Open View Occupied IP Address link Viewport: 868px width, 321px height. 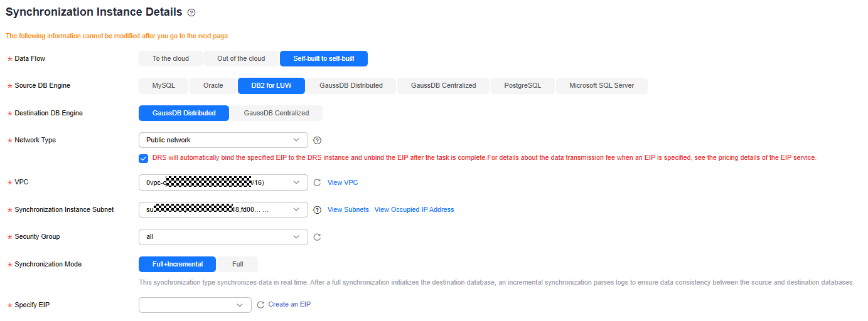tap(414, 209)
